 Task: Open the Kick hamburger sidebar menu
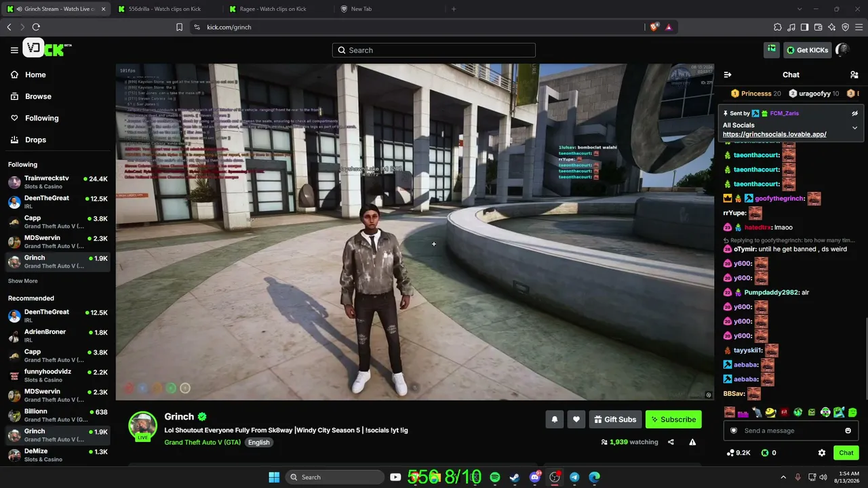click(14, 50)
